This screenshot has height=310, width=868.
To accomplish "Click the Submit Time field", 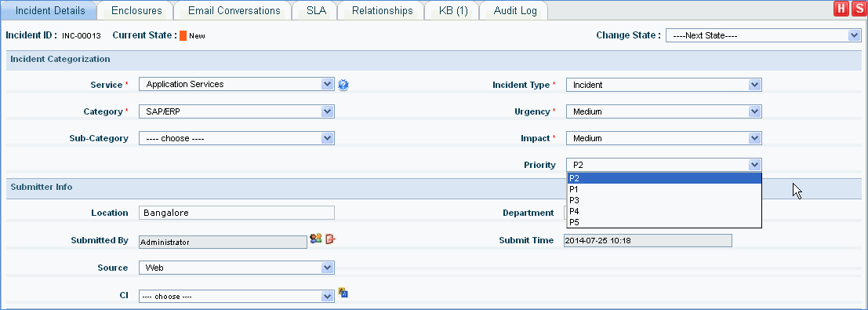I will pos(648,240).
